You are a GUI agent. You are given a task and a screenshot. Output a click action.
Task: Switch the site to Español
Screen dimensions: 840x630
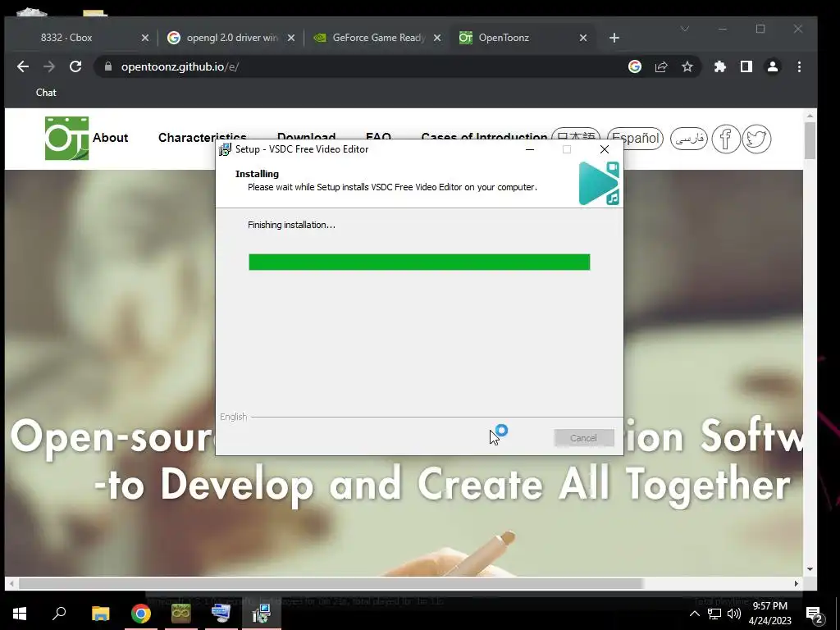[x=636, y=138]
